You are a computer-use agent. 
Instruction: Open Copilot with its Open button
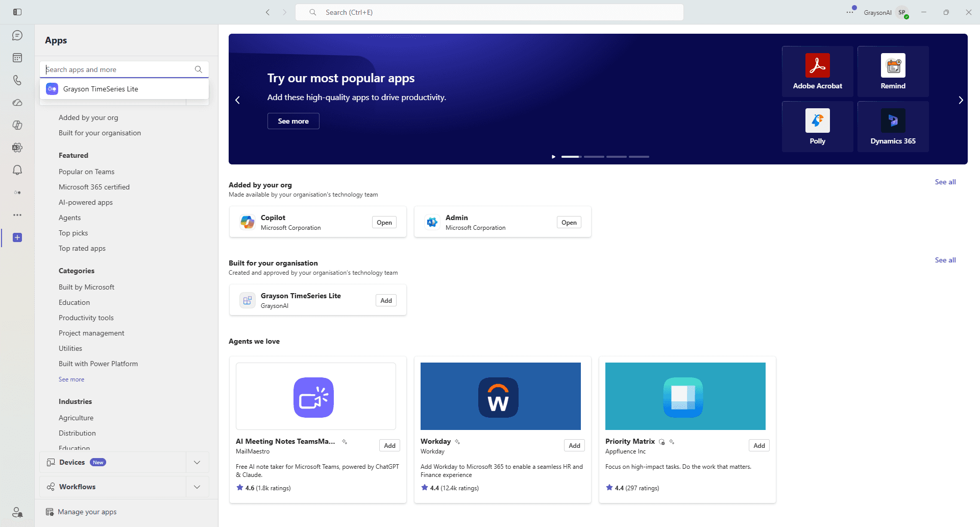tap(384, 222)
